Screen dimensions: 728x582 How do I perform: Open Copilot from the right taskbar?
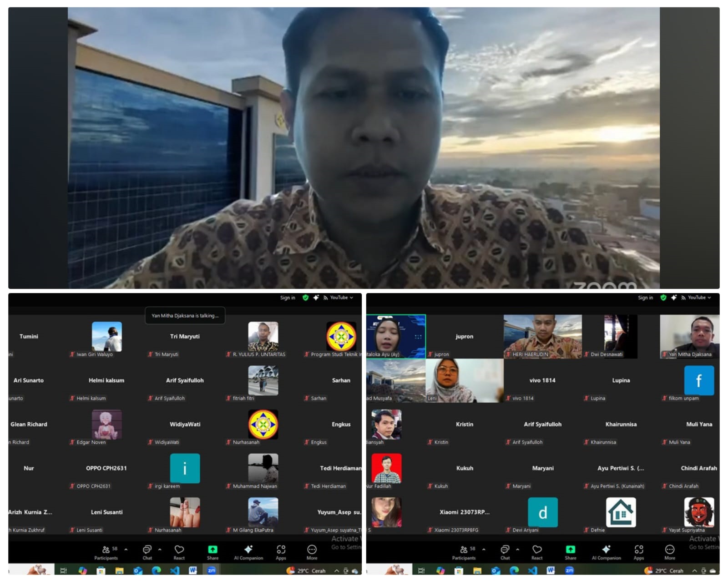point(440,570)
